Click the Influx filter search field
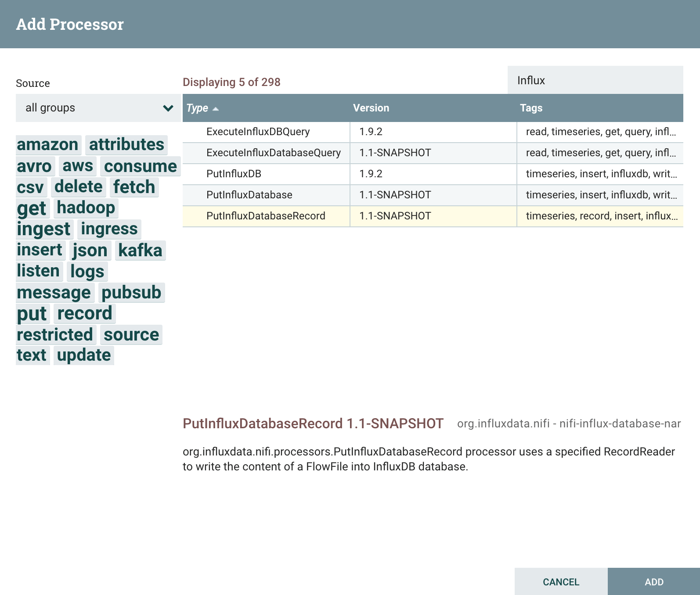Viewport: 700px width, 595px height. click(x=595, y=80)
